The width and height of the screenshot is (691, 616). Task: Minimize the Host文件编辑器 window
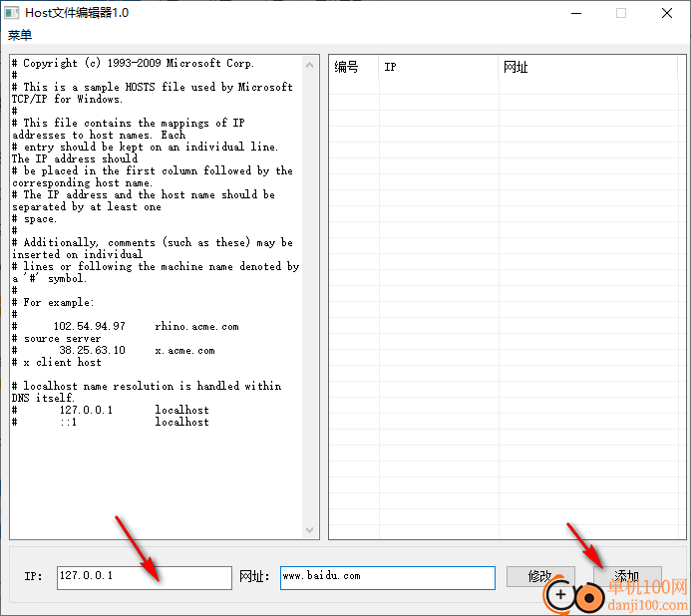click(576, 13)
